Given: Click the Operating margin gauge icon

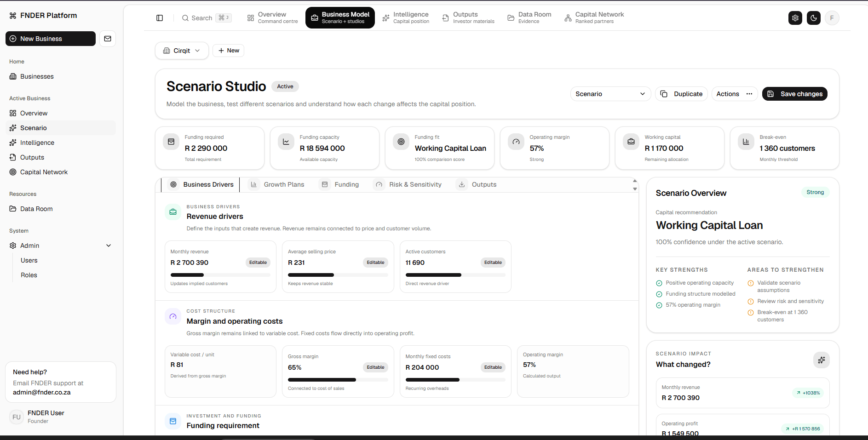Looking at the screenshot, I should tap(516, 142).
